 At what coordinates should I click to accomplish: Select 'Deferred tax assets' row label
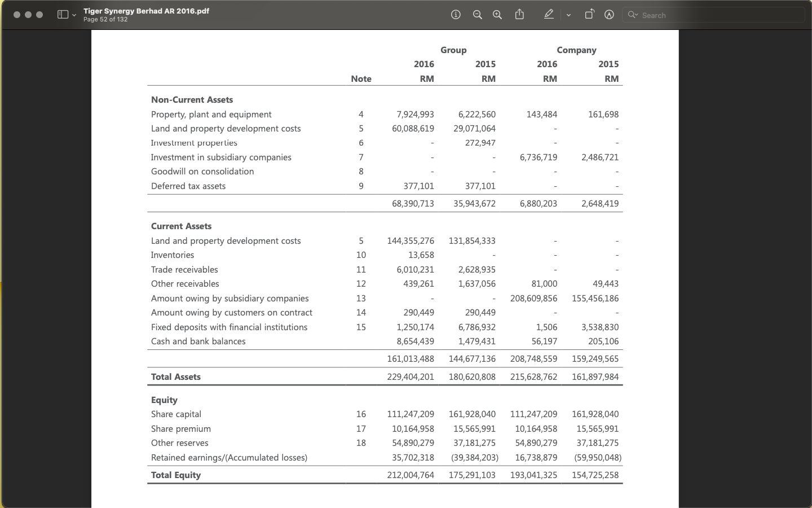pos(188,186)
